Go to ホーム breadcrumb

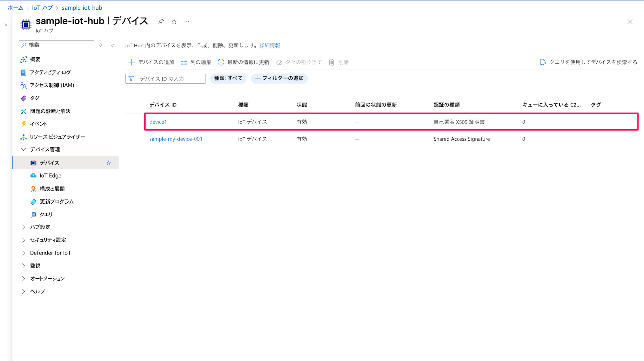[x=15, y=8]
